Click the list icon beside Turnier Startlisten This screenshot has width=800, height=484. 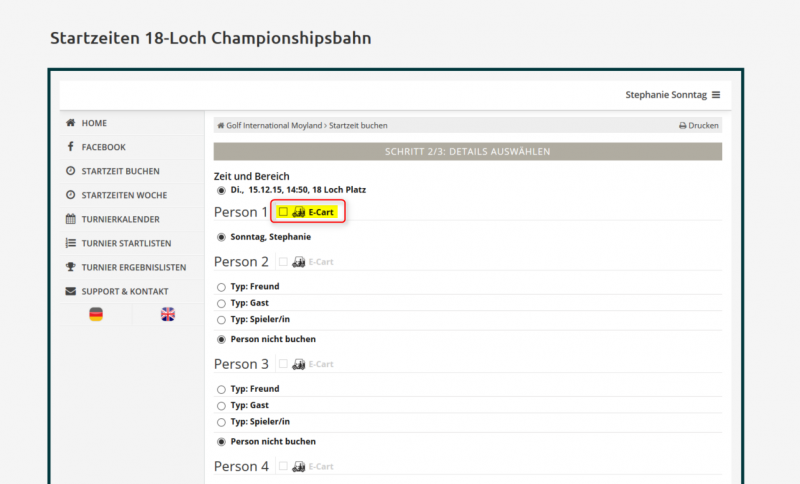coord(70,243)
